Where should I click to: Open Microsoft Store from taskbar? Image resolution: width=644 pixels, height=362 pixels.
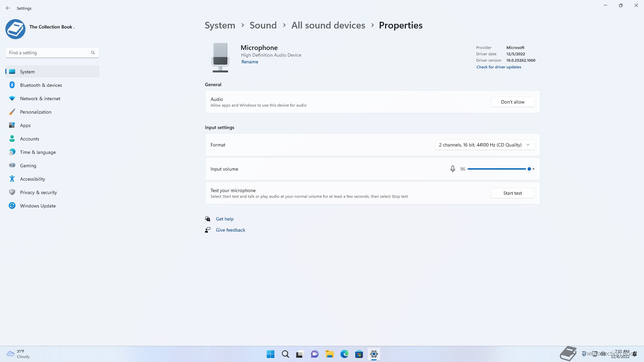(359, 354)
